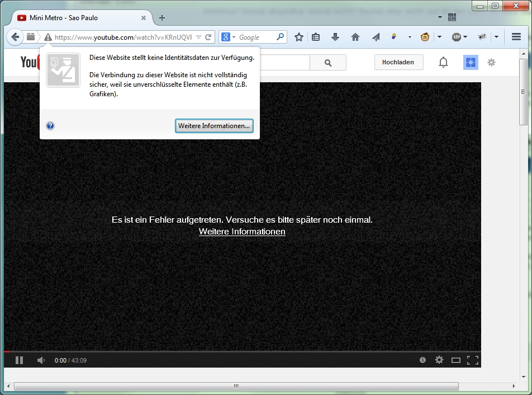Image resolution: width=532 pixels, height=395 pixels.
Task: Open the tab groups grid icon
Action: 452,17
